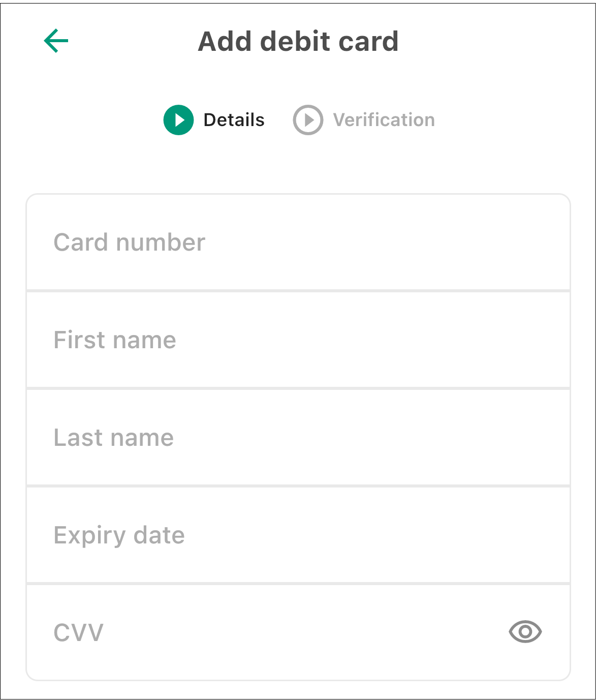596x700 pixels.
Task: Click the Last name placeholder text
Action: [x=114, y=438]
